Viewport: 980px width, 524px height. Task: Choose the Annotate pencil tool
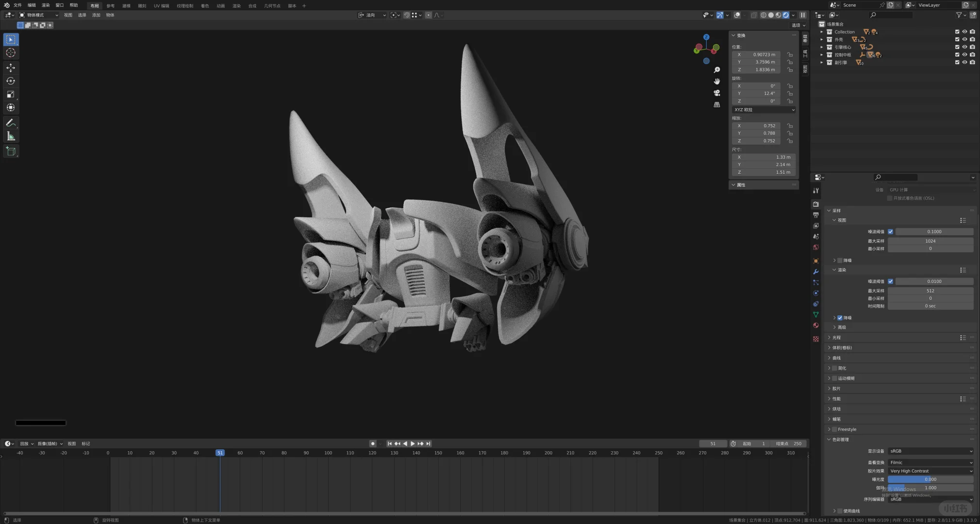pos(11,123)
